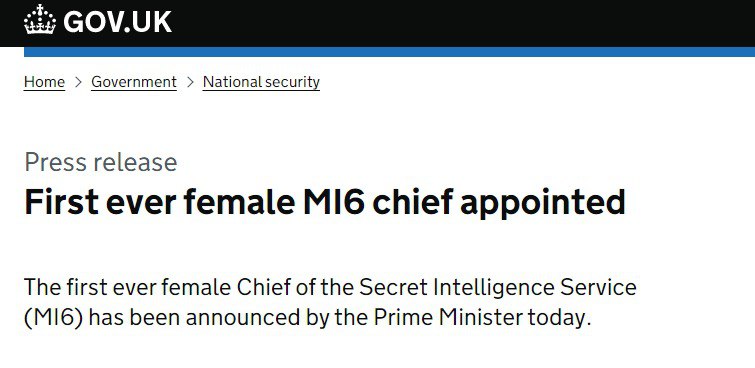Image resolution: width=755 pixels, height=368 pixels.
Task: Click the chevron before National security breadcrumb
Action: pyautogui.click(x=190, y=82)
